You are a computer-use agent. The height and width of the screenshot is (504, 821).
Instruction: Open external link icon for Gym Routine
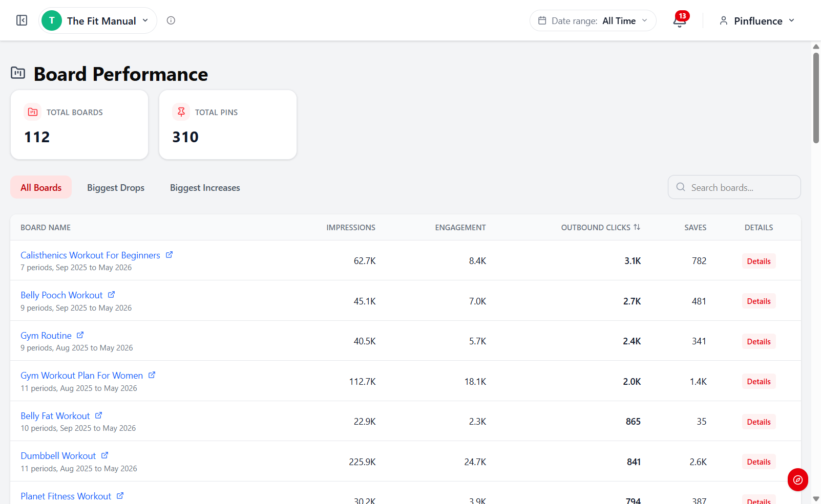pyautogui.click(x=80, y=335)
